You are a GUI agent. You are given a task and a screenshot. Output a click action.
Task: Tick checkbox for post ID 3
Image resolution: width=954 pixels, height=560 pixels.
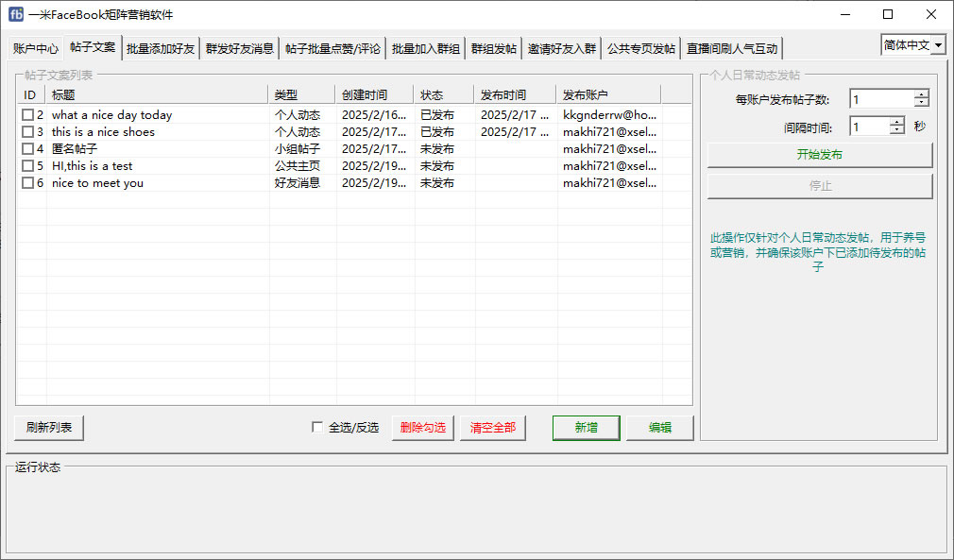click(27, 132)
